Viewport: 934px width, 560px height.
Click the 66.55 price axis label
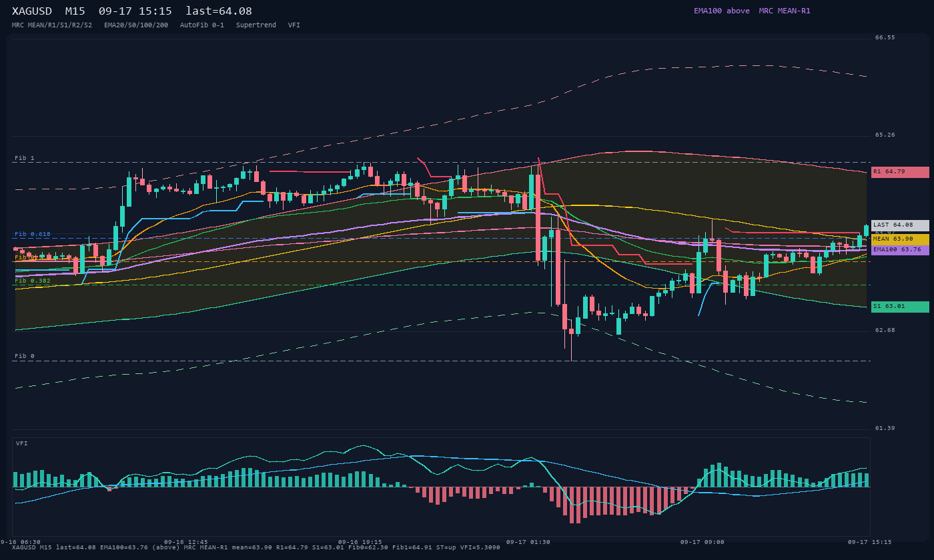coord(885,38)
